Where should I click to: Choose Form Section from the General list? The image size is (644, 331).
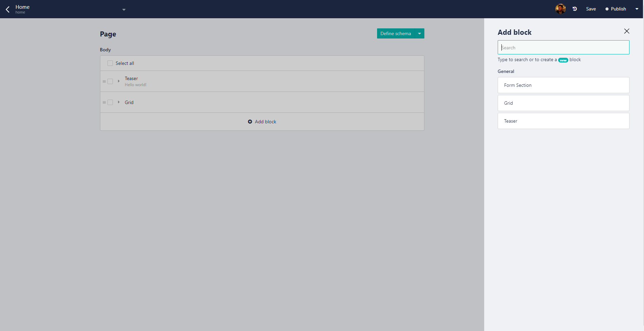pos(563,85)
